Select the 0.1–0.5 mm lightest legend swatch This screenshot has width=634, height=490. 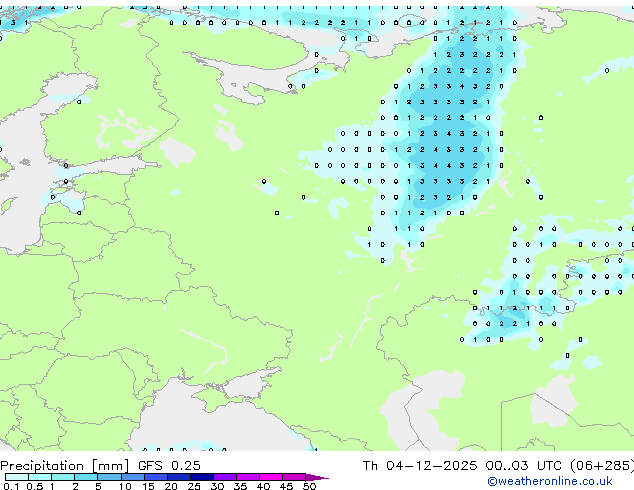point(17,477)
